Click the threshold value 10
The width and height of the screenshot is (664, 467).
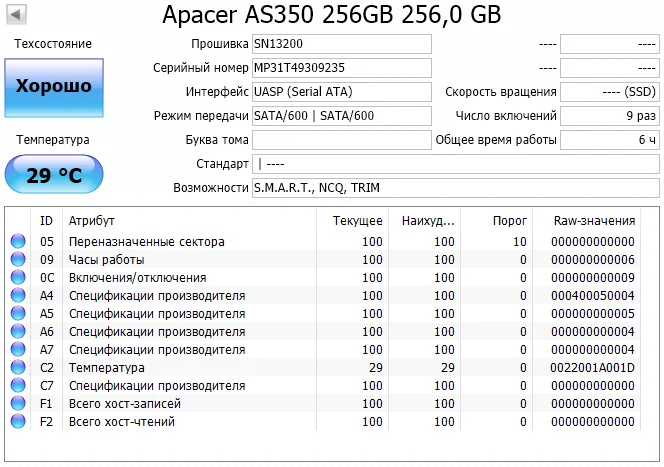[520, 241]
